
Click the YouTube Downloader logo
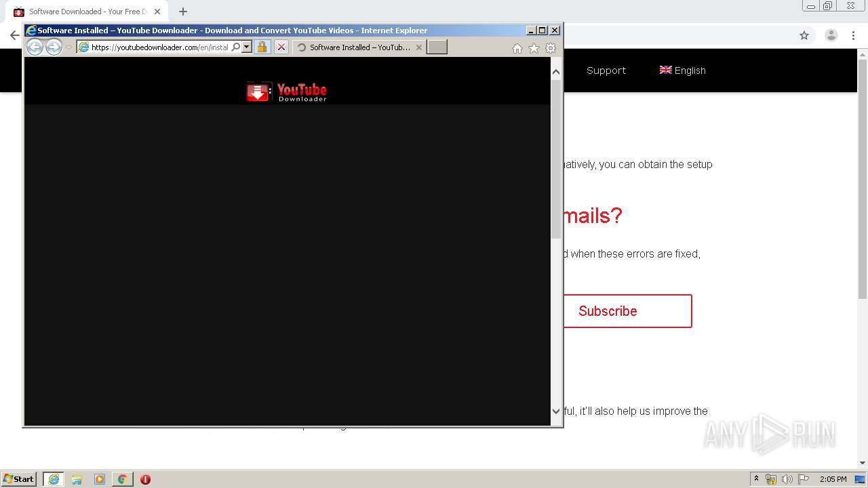pos(286,91)
